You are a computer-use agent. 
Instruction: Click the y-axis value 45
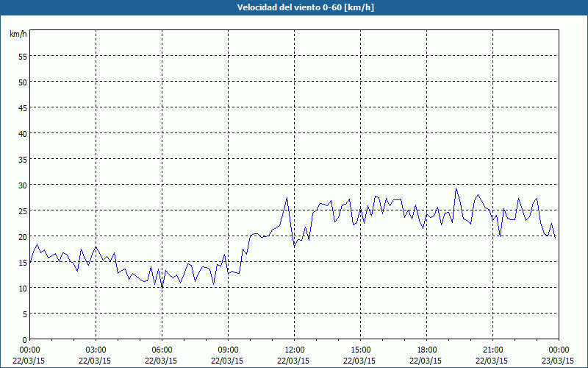point(23,107)
